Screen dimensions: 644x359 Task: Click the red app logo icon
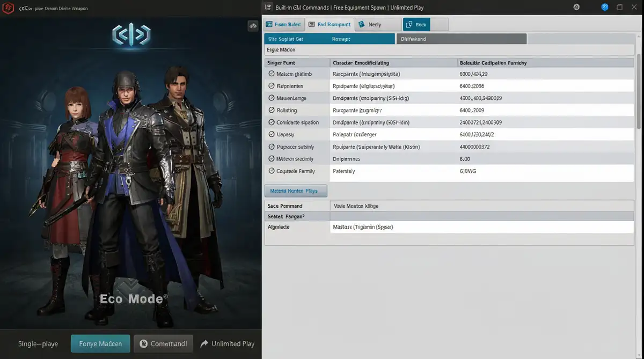tap(8, 8)
